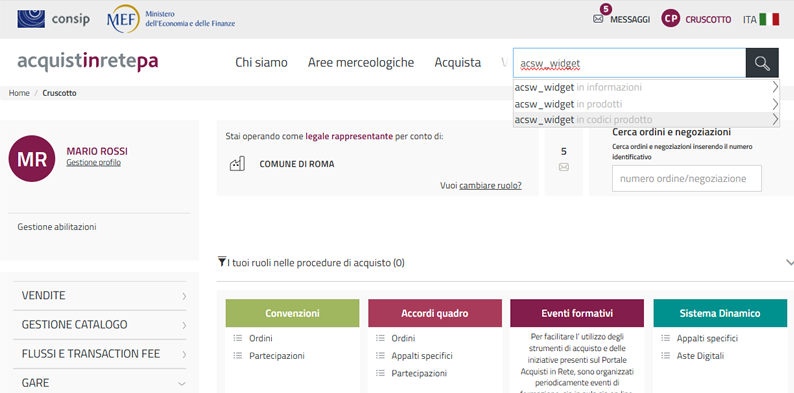Open Partecipazioni under Convenzioni
This screenshot has width=794, height=393.
(277, 356)
